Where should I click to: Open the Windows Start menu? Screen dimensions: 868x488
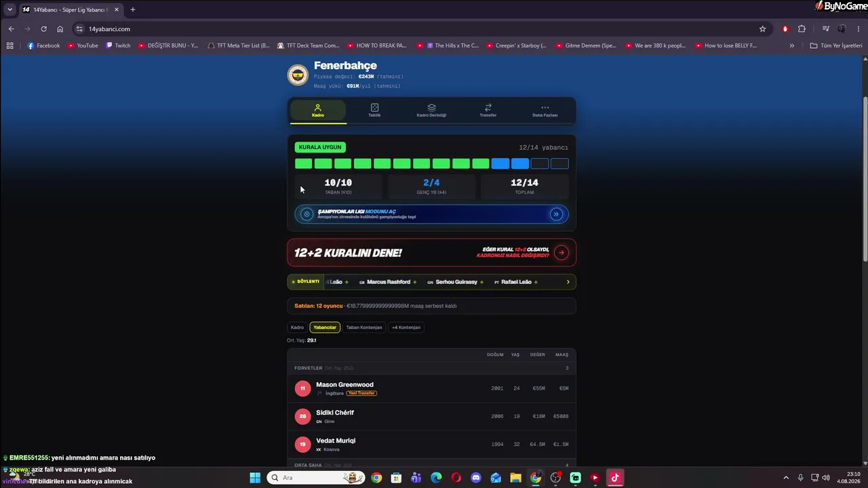pyautogui.click(x=255, y=478)
